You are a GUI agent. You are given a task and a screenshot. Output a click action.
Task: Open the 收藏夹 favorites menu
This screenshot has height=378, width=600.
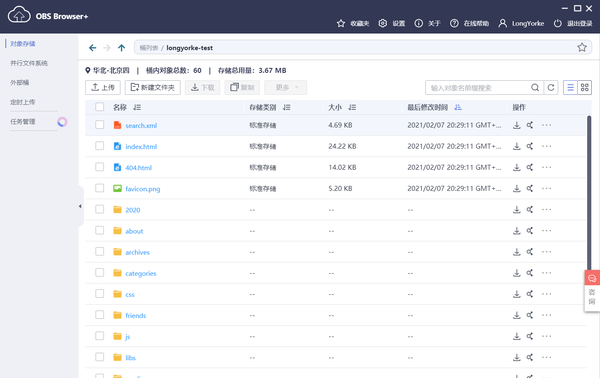click(x=353, y=24)
